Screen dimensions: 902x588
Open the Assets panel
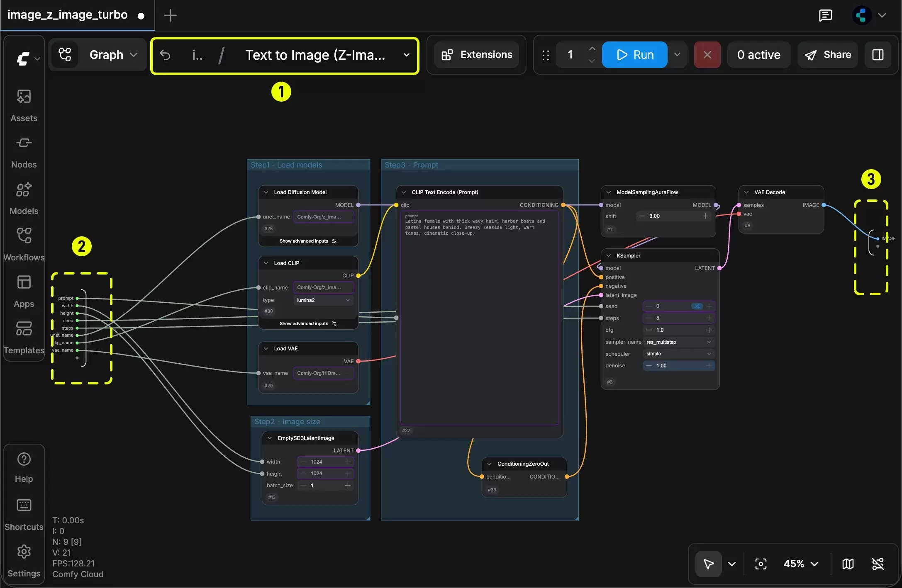[24, 106]
